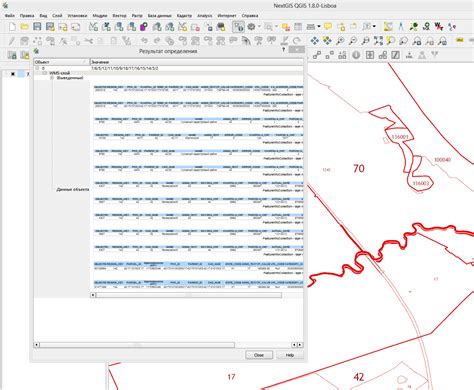Select the Identify Features tool
The image size is (474, 390).
coord(238,27)
